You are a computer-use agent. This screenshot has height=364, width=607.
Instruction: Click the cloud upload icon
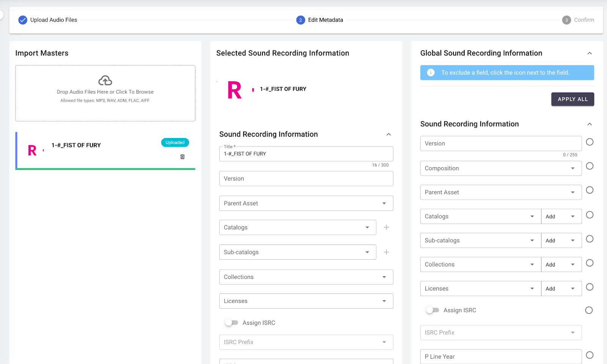tap(105, 80)
